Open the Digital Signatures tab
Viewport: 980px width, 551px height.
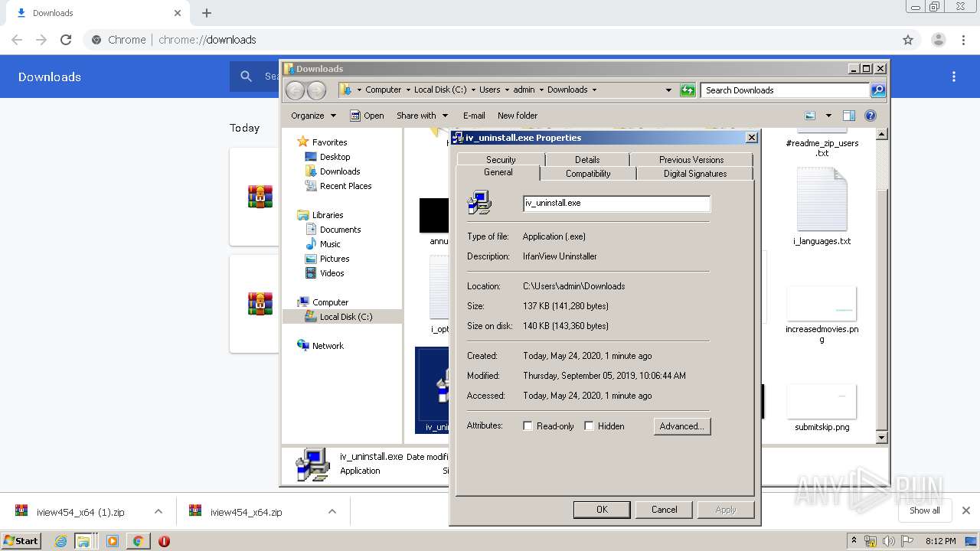(x=695, y=174)
